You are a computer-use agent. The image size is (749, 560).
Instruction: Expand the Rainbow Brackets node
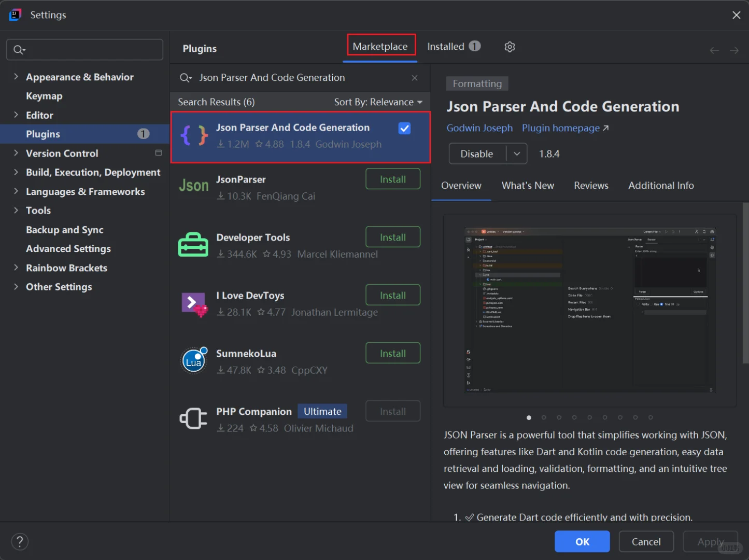[16, 268]
